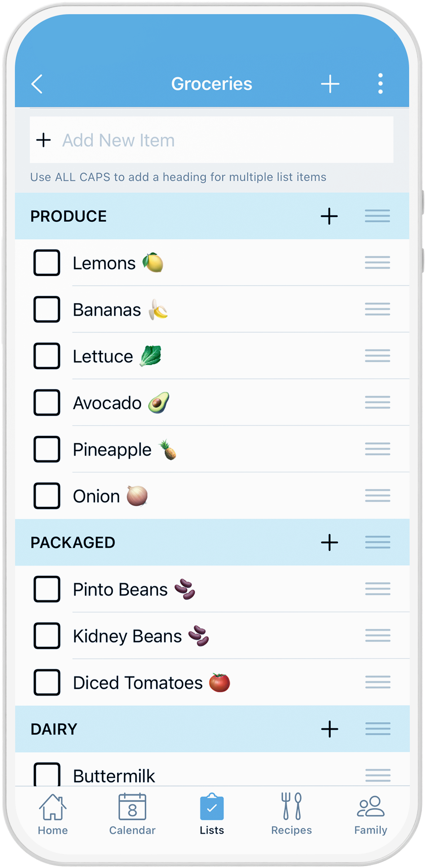426x868 pixels.
Task: Tick the Diced Tomatoes checkbox
Action: [x=47, y=683]
